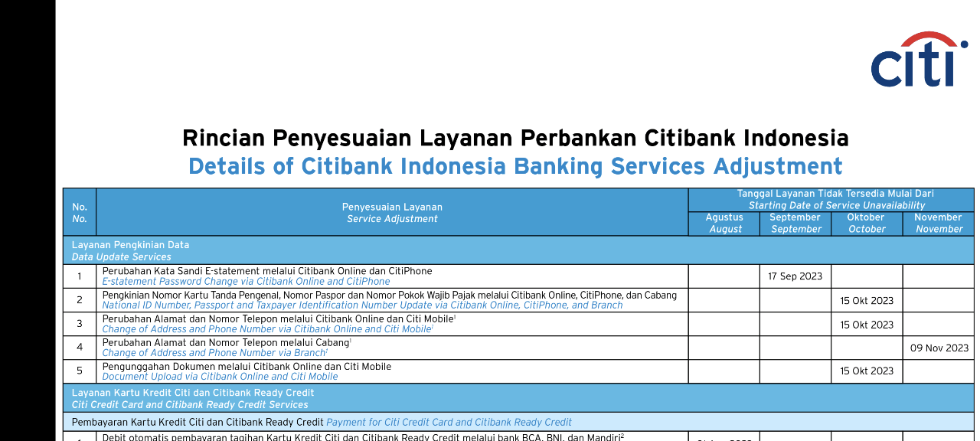The width and height of the screenshot is (980, 441).
Task: Click 'Payment for Citi Credit Card and Citibank Ready Credit'
Action: pyautogui.click(x=449, y=422)
